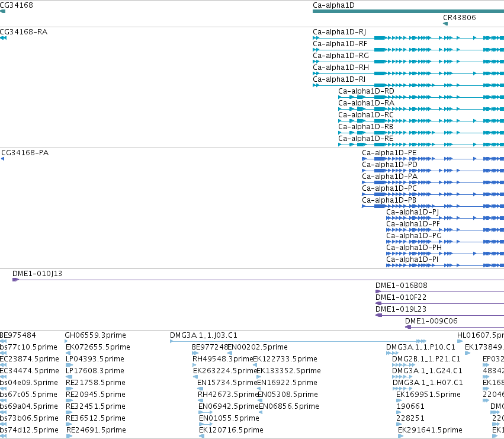Select protein Ca-alpha1D-PA

point(433,182)
